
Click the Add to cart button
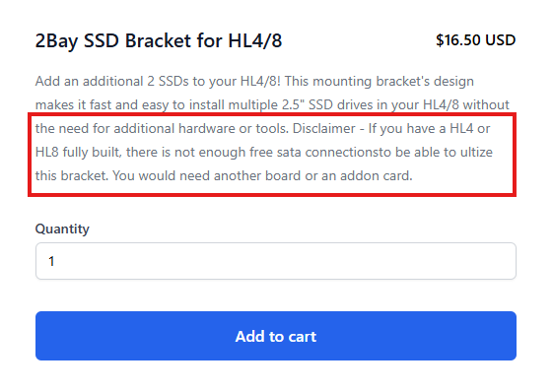point(276,336)
